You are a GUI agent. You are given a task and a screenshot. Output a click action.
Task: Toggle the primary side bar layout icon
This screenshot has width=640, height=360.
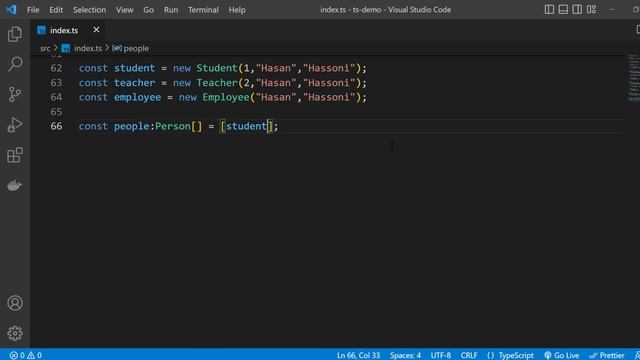[549, 9]
